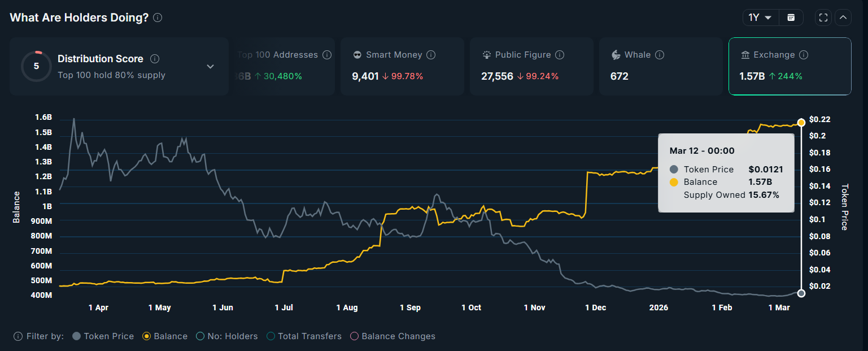Expand the Distribution Score chevron
Screen dimensions: 868x351
pyautogui.click(x=210, y=67)
